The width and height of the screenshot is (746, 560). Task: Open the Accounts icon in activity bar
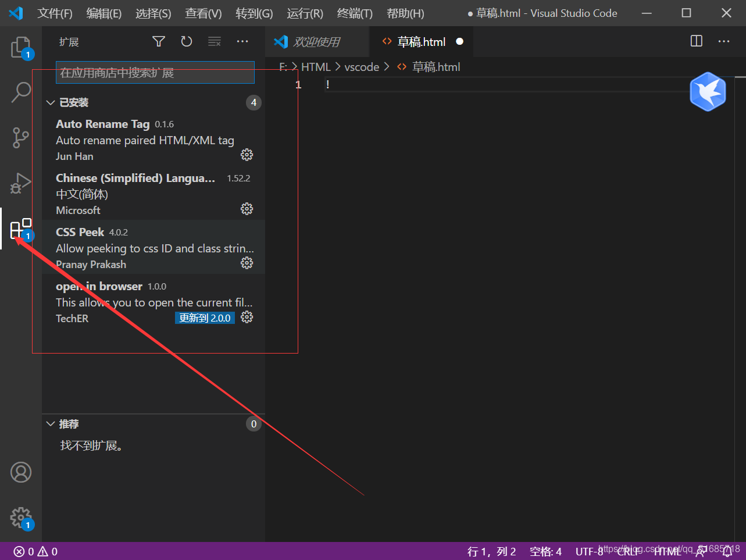[21, 472]
